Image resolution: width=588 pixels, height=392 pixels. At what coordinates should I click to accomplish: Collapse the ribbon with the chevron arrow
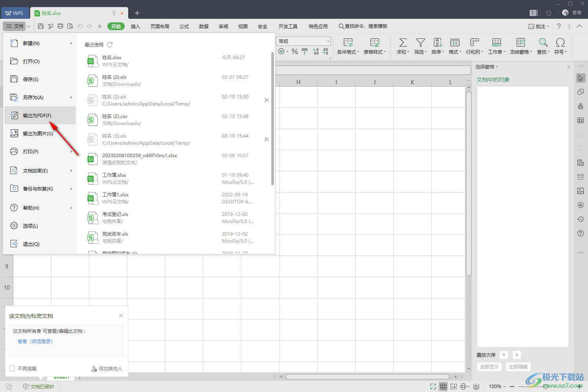point(579,26)
